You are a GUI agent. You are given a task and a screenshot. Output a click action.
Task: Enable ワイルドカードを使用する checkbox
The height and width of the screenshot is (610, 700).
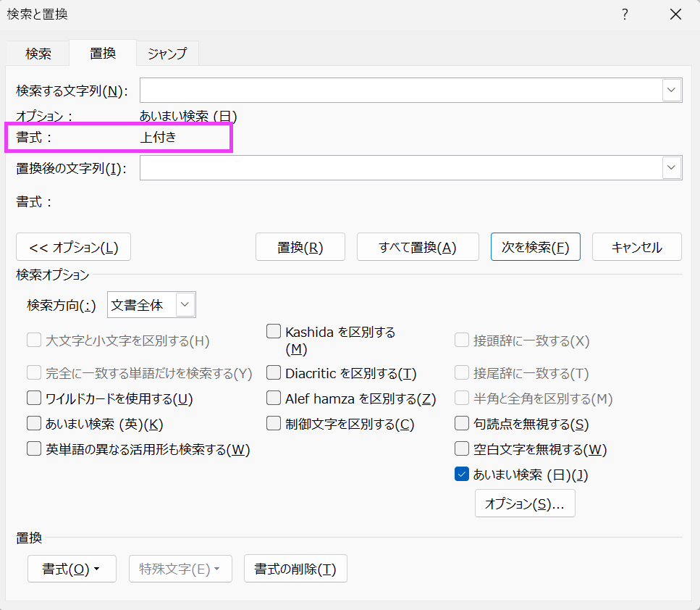[34, 398]
